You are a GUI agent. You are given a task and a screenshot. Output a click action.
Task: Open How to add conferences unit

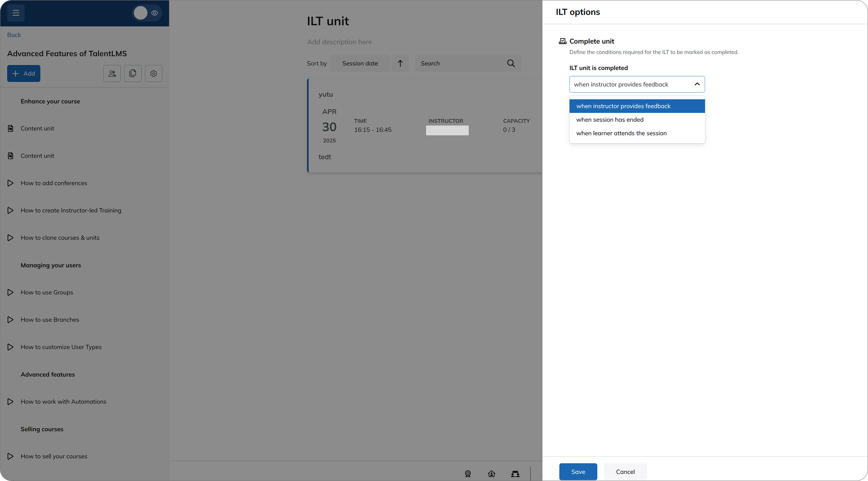tap(54, 183)
